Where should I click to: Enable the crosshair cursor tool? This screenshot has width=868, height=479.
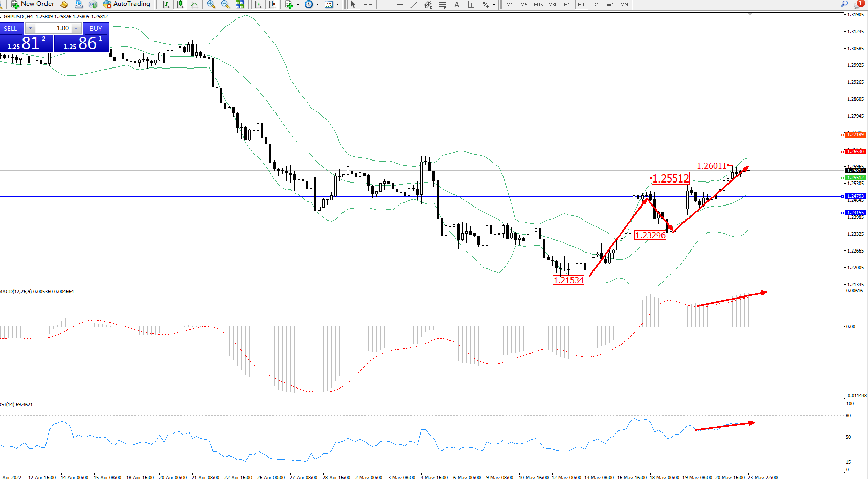[x=368, y=4]
